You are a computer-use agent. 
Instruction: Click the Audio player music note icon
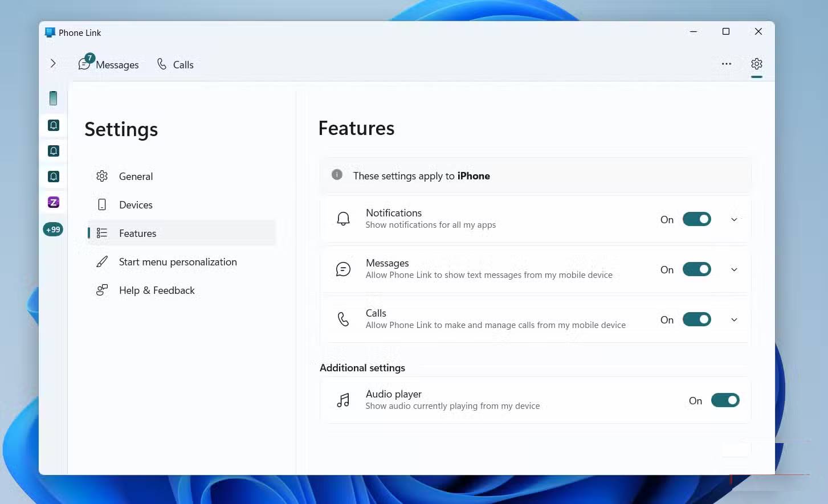point(343,400)
